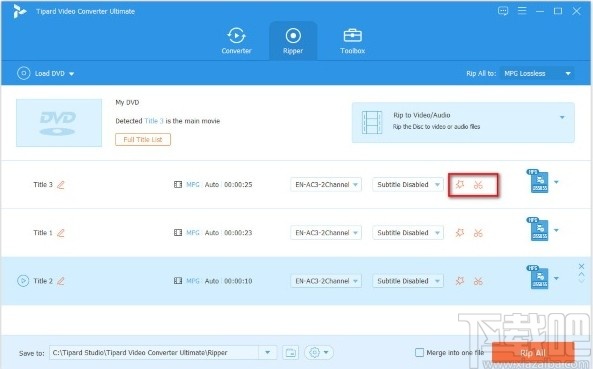Screen dimensions: 593x369
Task: Click the Tipard app logo
Action: [19, 11]
